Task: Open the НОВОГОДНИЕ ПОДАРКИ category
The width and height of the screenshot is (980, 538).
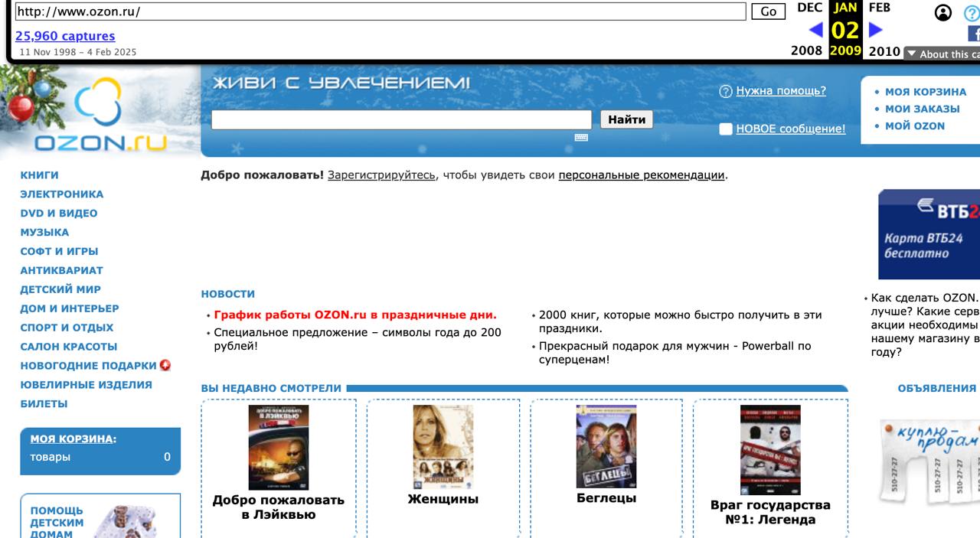Action: (88, 366)
